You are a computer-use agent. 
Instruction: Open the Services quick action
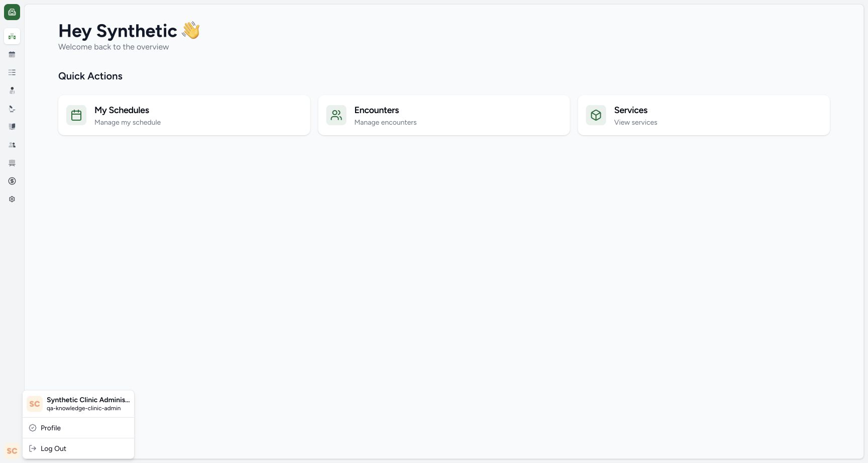point(704,115)
